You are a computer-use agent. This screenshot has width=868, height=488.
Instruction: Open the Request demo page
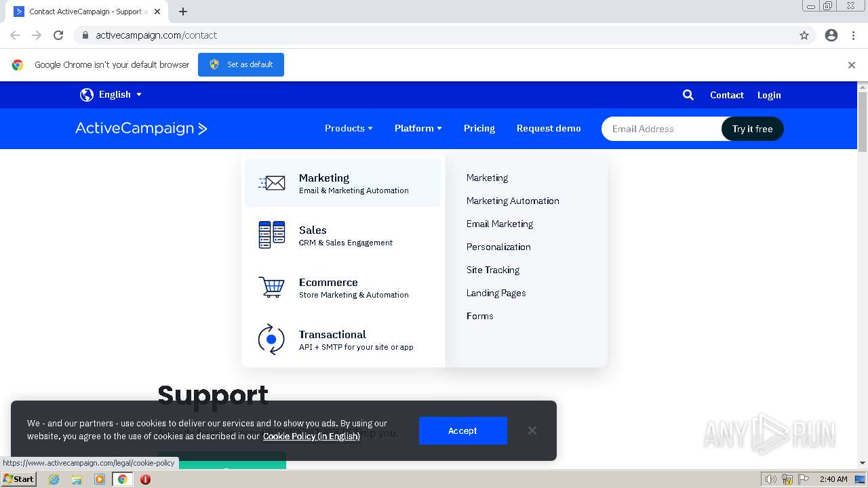549,128
